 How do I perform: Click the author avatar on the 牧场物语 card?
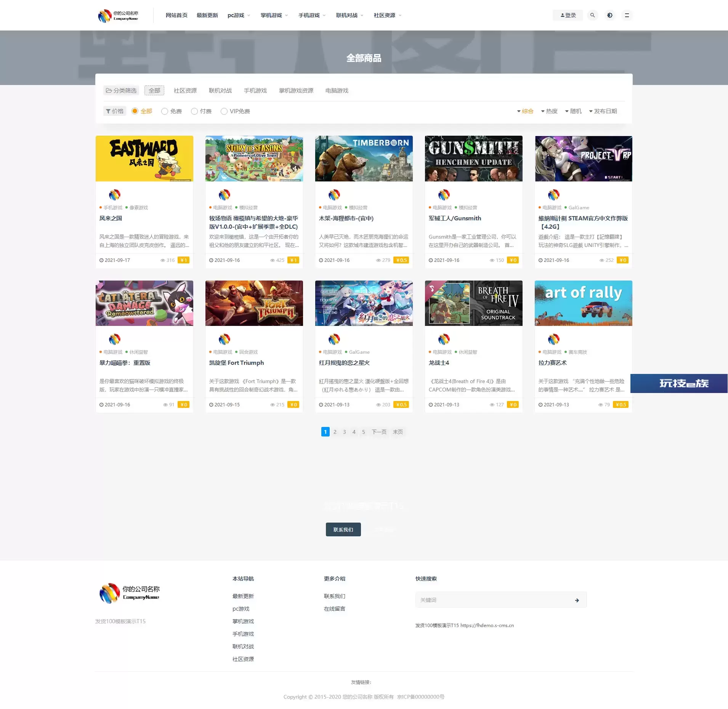coord(224,195)
